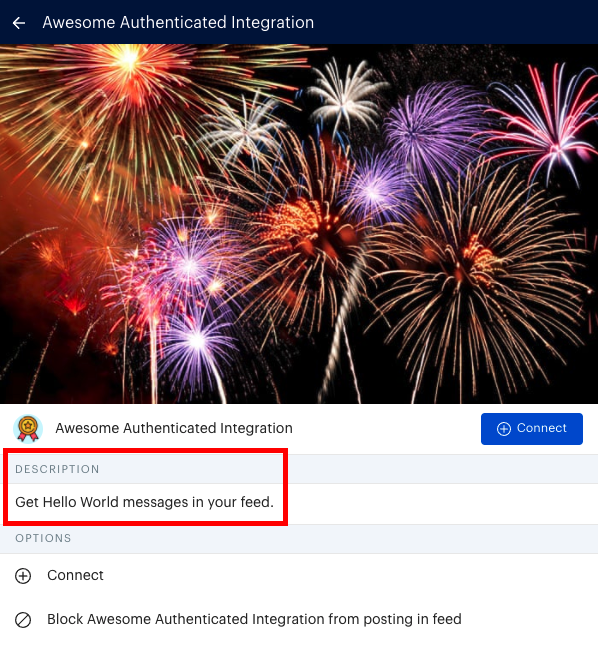Screen dimensions: 598x646
Task: Click the DESCRIPTION section header
Action: [x=57, y=469]
